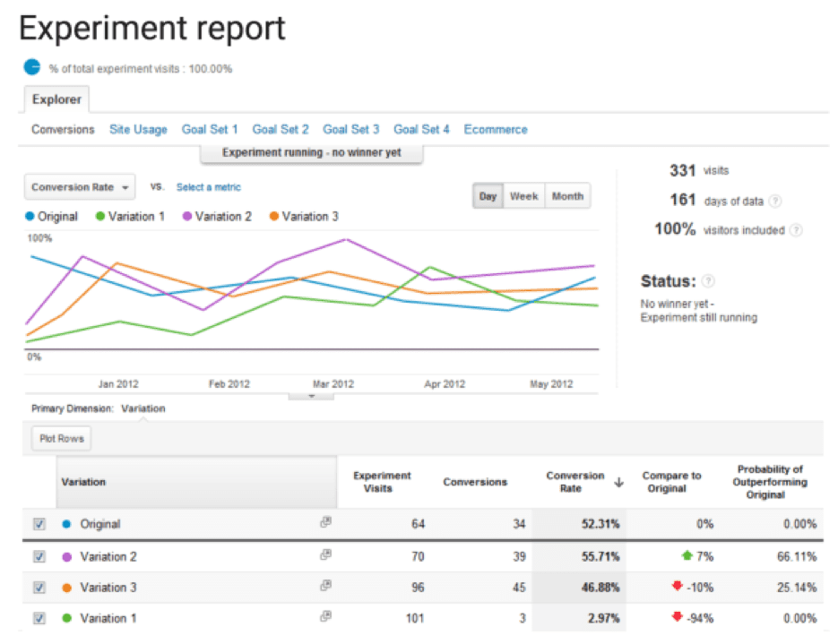
Task: Click the blue circle icon beside experiment visits percentage
Action: coord(32,67)
